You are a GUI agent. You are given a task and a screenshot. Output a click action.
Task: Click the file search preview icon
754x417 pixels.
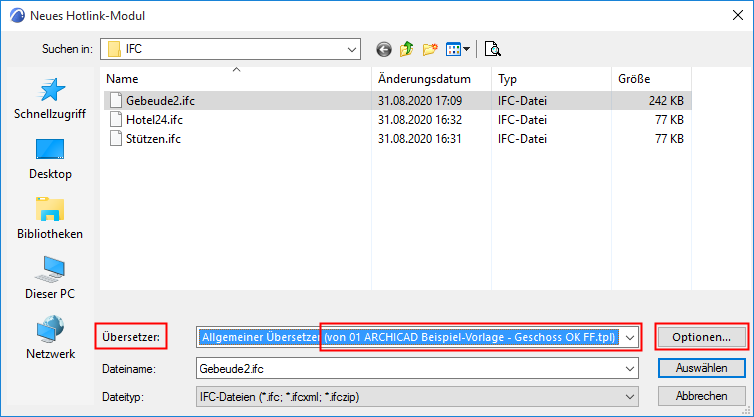[492, 49]
